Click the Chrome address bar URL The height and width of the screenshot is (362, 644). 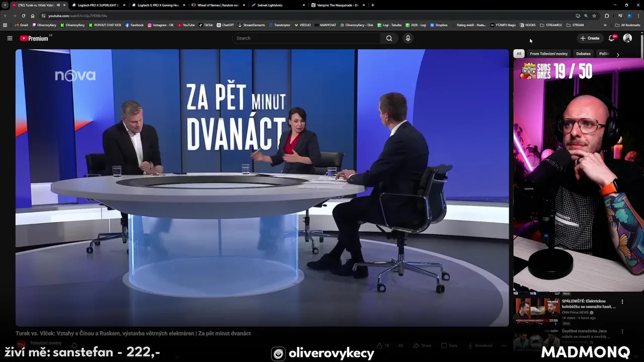tap(77, 16)
